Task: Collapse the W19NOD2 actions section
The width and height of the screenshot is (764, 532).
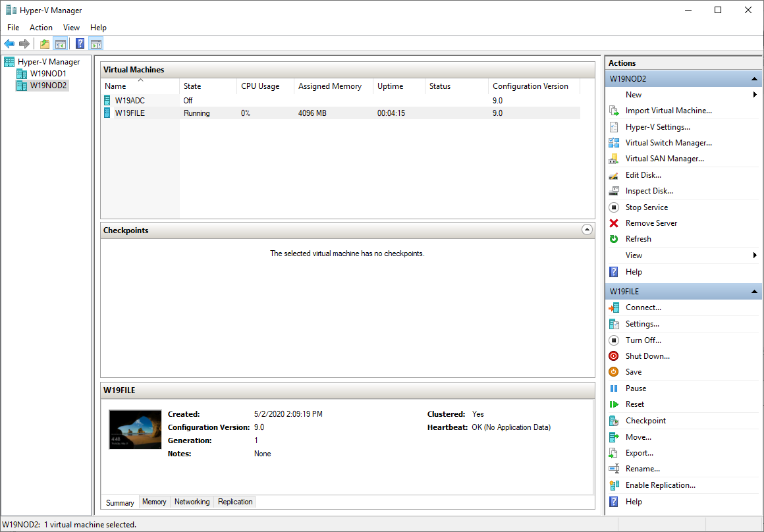Action: coord(754,79)
